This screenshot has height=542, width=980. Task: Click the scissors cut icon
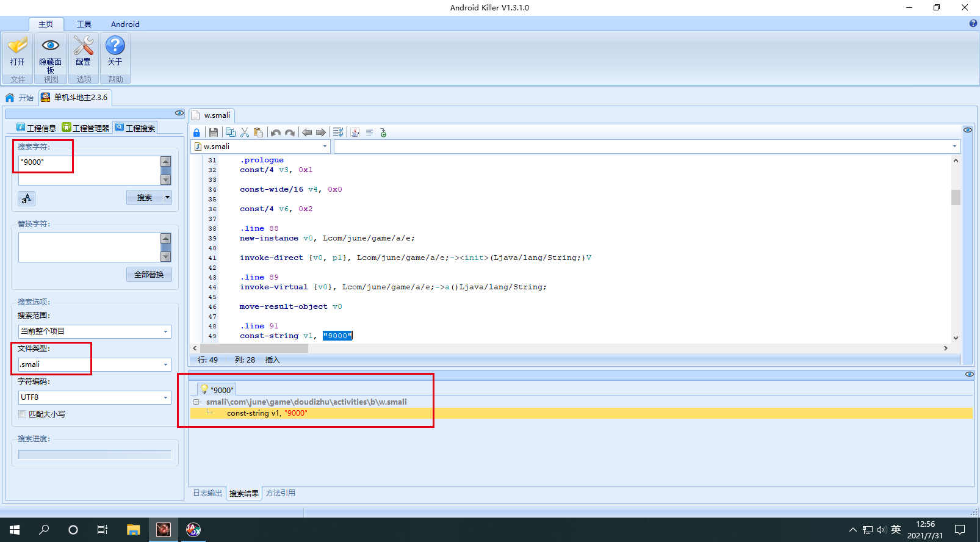point(245,132)
